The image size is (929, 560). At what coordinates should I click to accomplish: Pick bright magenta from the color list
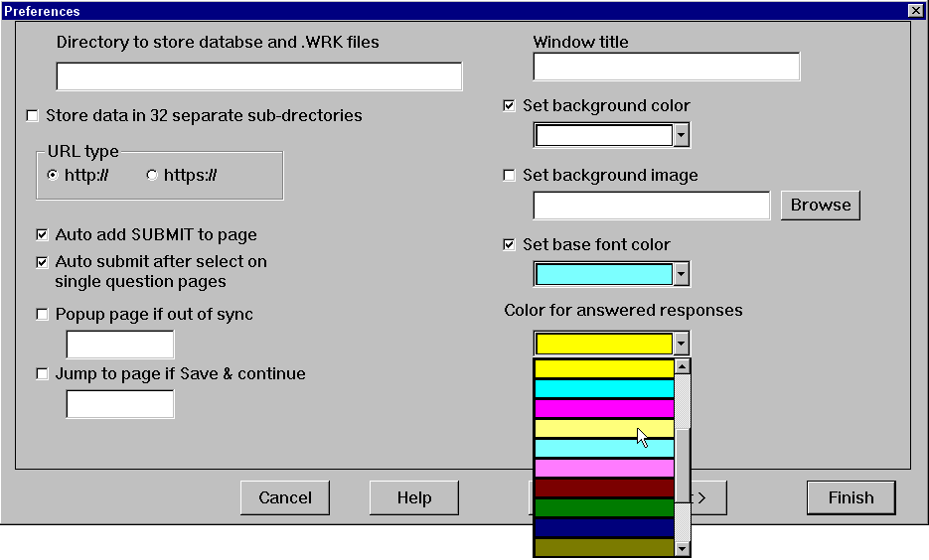click(604, 409)
